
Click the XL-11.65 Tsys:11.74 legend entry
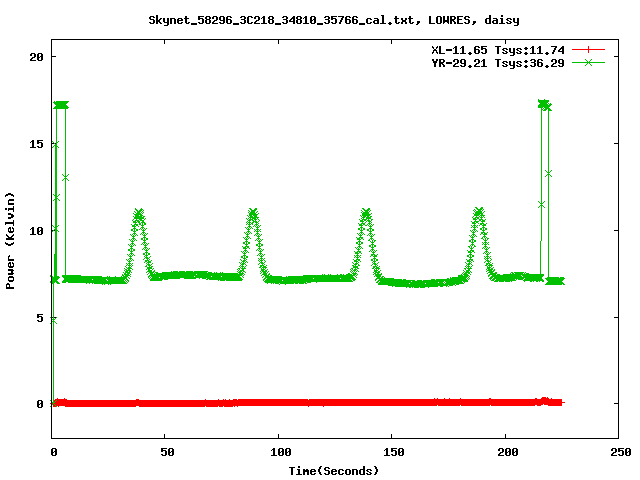(x=498, y=50)
